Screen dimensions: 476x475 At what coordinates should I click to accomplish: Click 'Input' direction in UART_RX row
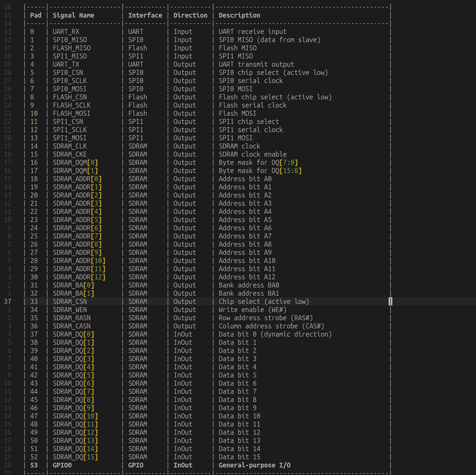[x=183, y=32]
